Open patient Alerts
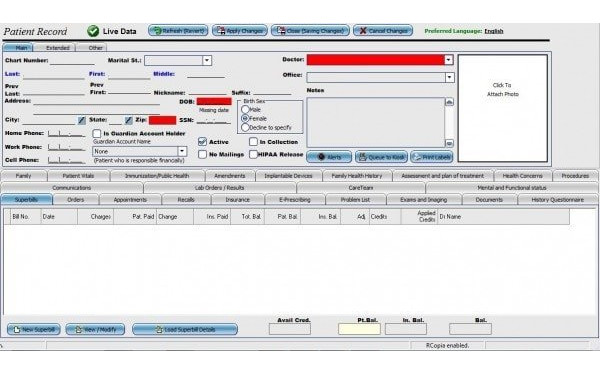The image size is (600, 375). click(329, 157)
